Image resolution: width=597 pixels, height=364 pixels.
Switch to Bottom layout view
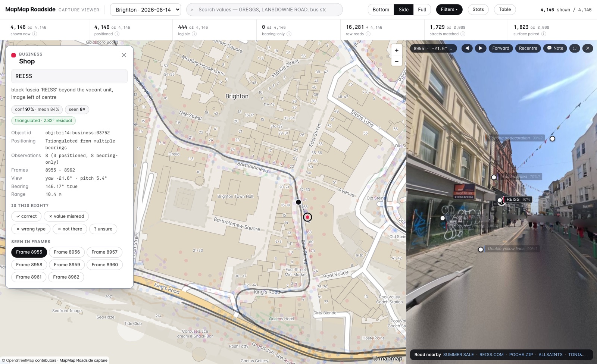[x=381, y=10]
